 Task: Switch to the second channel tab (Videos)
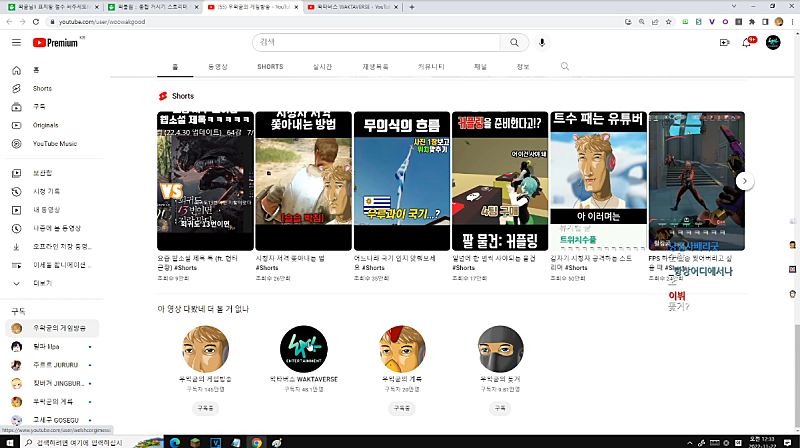click(x=218, y=67)
